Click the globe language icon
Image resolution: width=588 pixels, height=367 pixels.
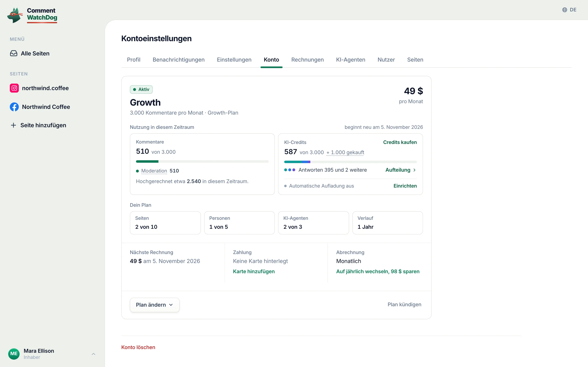(x=565, y=10)
